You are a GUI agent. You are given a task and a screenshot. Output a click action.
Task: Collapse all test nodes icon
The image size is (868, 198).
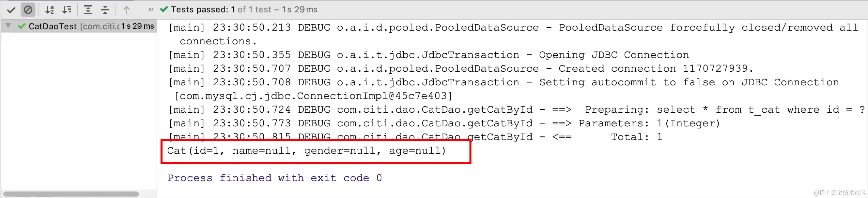click(105, 10)
